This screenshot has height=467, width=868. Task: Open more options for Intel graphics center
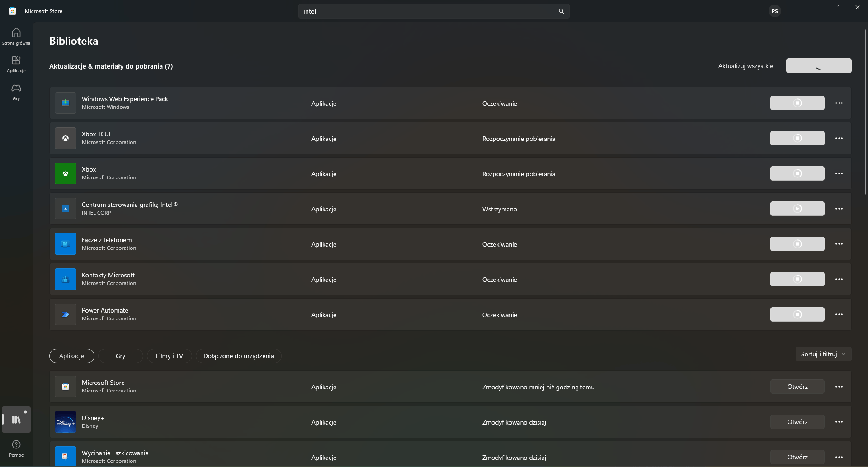(x=839, y=209)
